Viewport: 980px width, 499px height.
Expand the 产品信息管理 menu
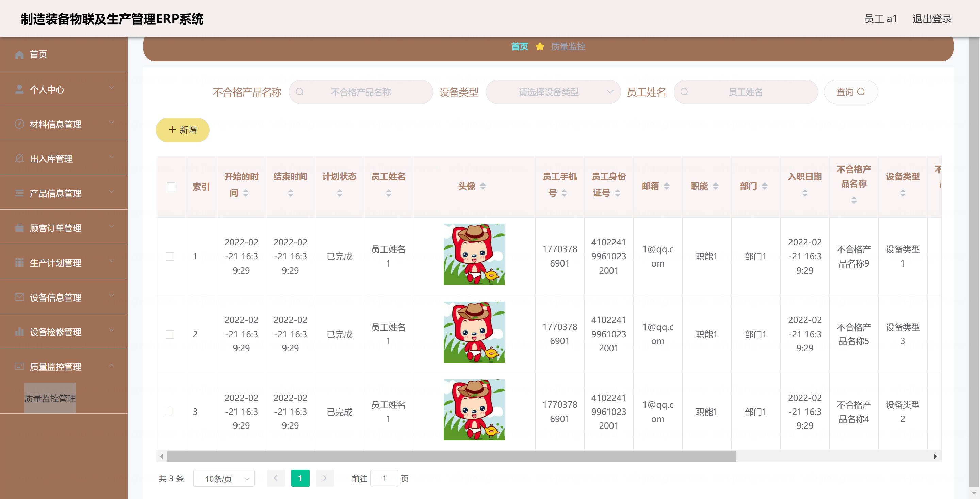(64, 193)
